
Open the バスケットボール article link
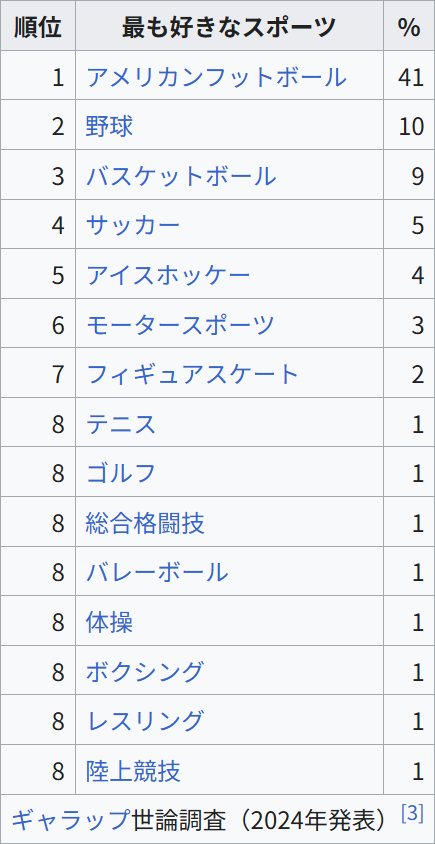(x=181, y=177)
